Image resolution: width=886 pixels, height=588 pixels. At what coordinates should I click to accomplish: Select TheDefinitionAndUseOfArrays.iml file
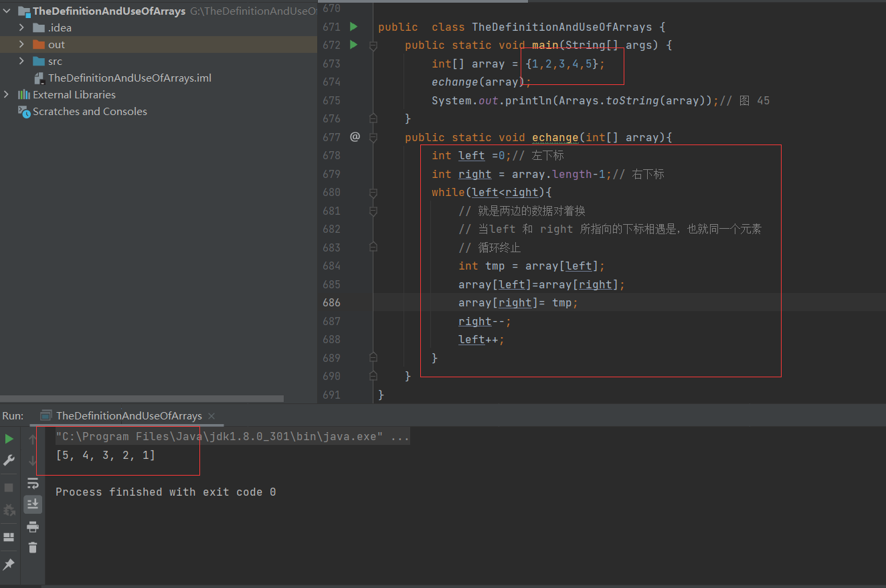(x=130, y=78)
